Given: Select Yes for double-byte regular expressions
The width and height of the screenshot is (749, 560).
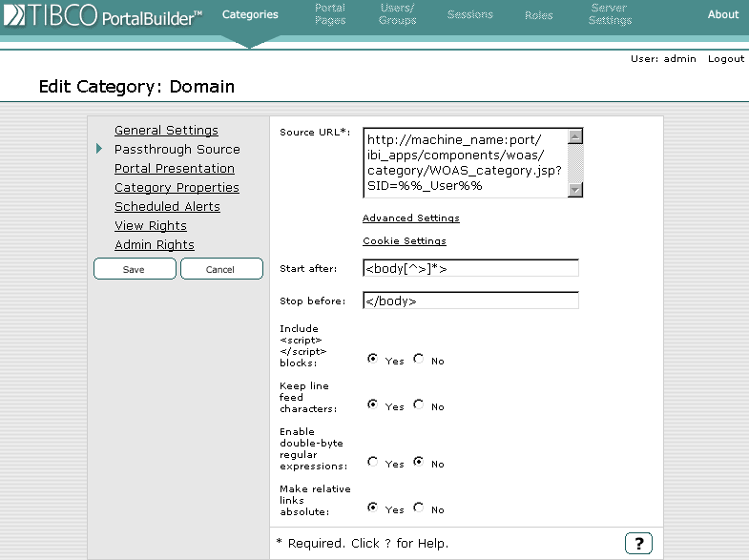Looking at the screenshot, I should 373,463.
